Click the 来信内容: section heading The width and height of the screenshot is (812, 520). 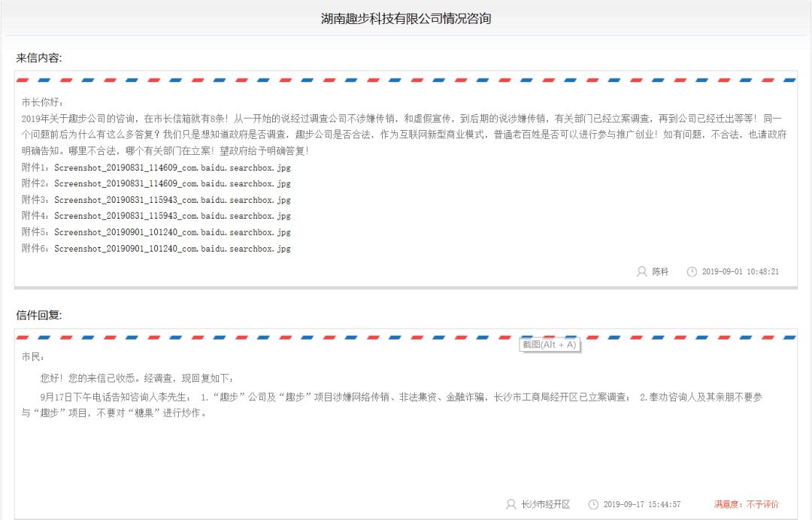pyautogui.click(x=39, y=58)
